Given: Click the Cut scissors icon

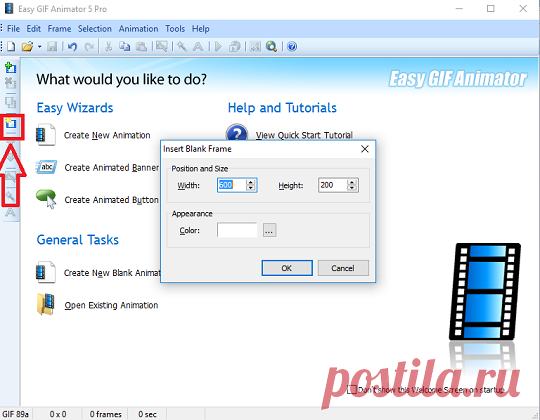Looking at the screenshot, I should point(108,46).
